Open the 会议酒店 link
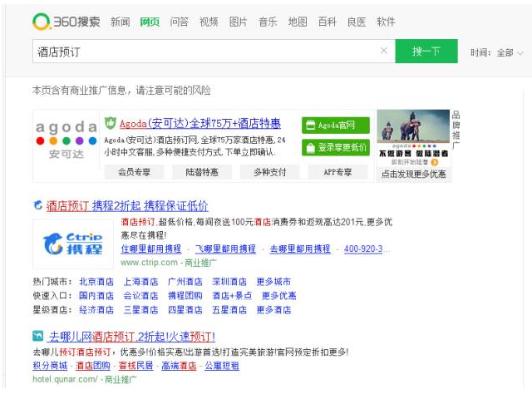This screenshot has height=394, width=532. click(140, 296)
